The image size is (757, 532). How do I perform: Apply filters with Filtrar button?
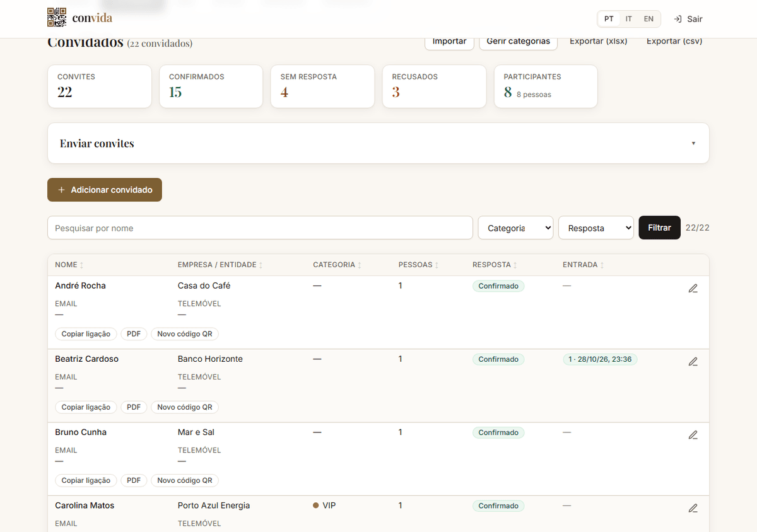click(659, 228)
